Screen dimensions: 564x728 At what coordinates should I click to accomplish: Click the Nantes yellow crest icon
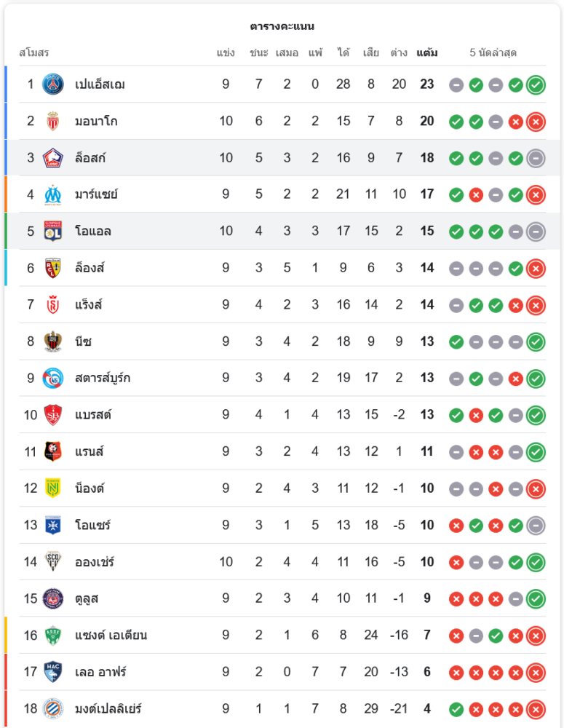(53, 488)
